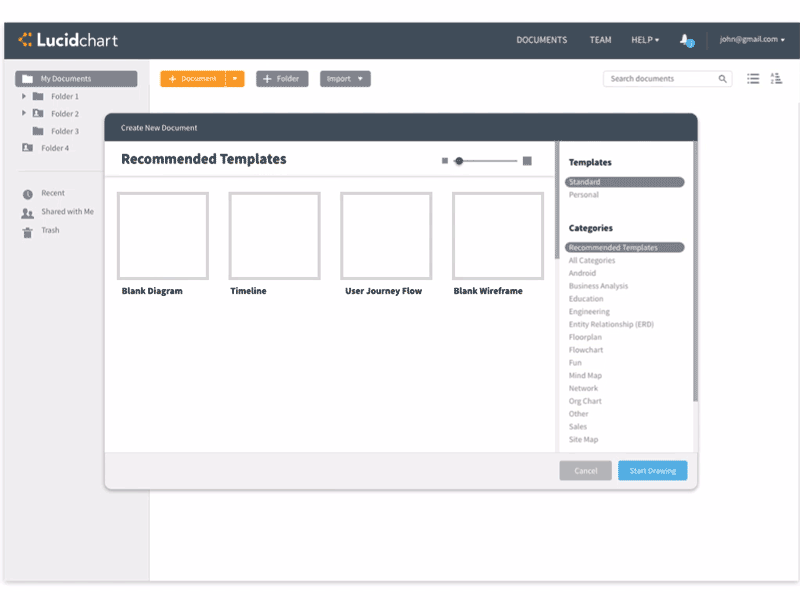This screenshot has width=800, height=600.
Task: Open the DOCUMENTS menu
Action: (x=541, y=40)
